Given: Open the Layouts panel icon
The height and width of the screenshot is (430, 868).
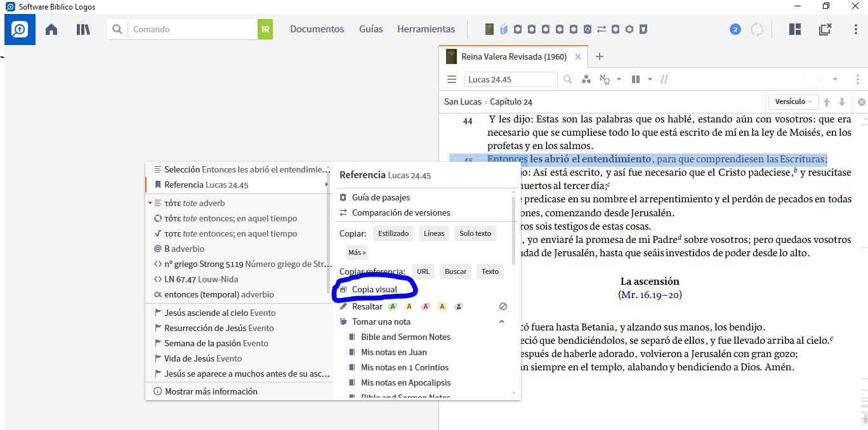Looking at the screenshot, I should 794,29.
